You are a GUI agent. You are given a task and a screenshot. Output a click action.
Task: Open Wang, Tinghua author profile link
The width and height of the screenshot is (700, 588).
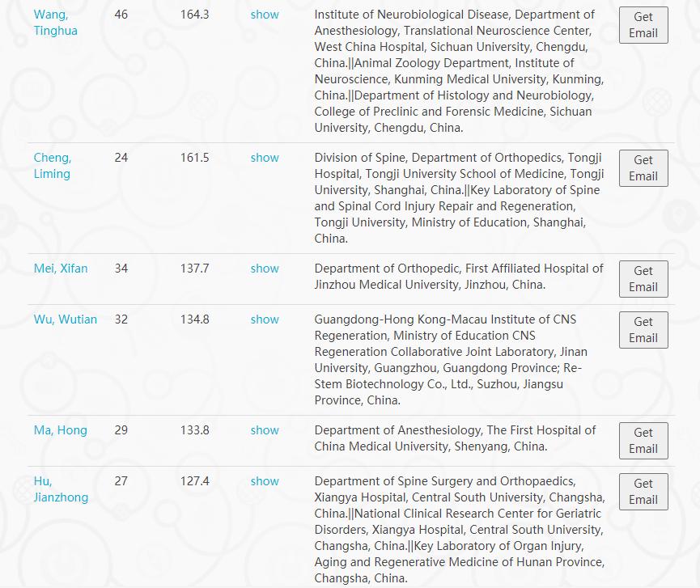coord(51,23)
